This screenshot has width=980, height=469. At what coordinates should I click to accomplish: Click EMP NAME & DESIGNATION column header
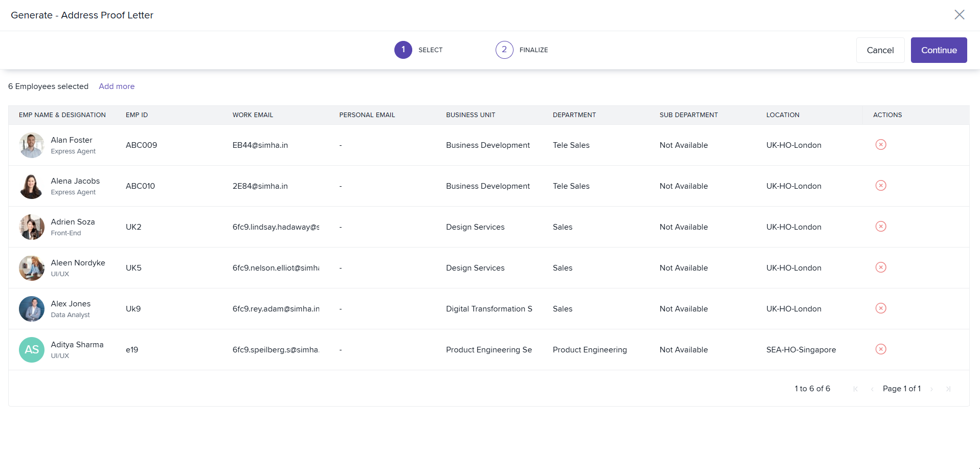[62, 115]
